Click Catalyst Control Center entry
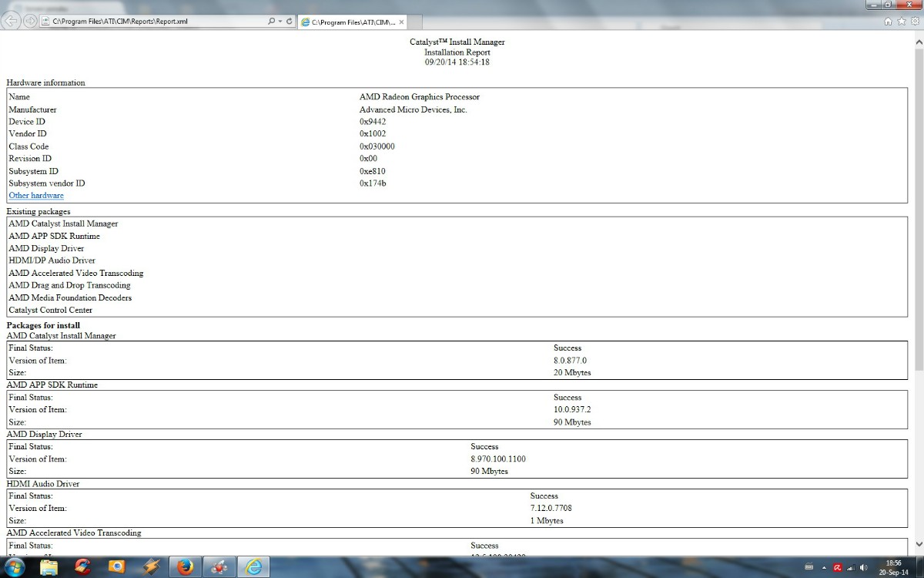 pyautogui.click(x=50, y=310)
